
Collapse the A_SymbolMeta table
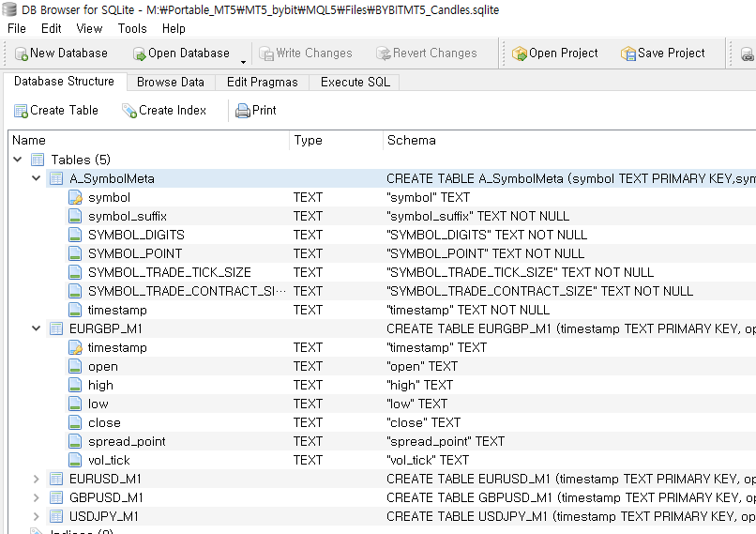pyautogui.click(x=37, y=178)
